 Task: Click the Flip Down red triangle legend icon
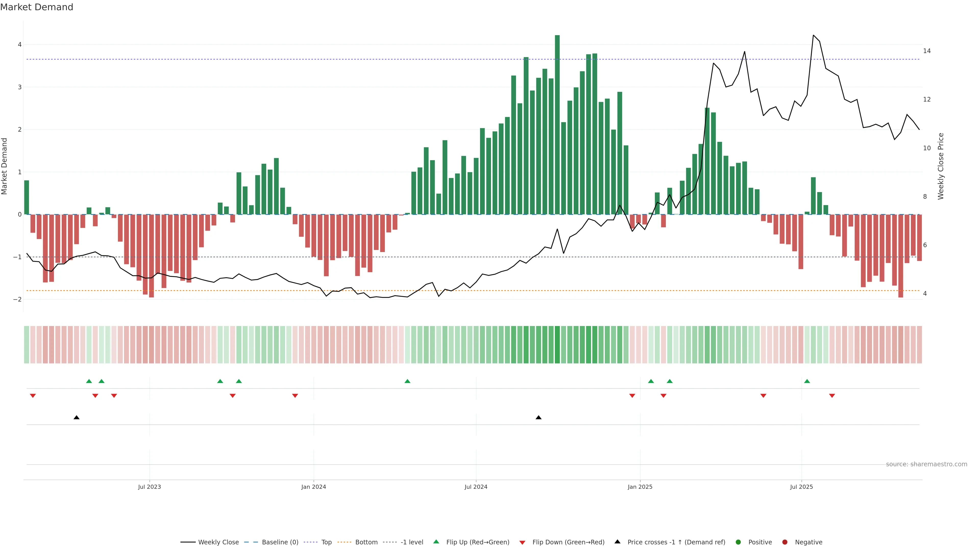click(x=522, y=543)
